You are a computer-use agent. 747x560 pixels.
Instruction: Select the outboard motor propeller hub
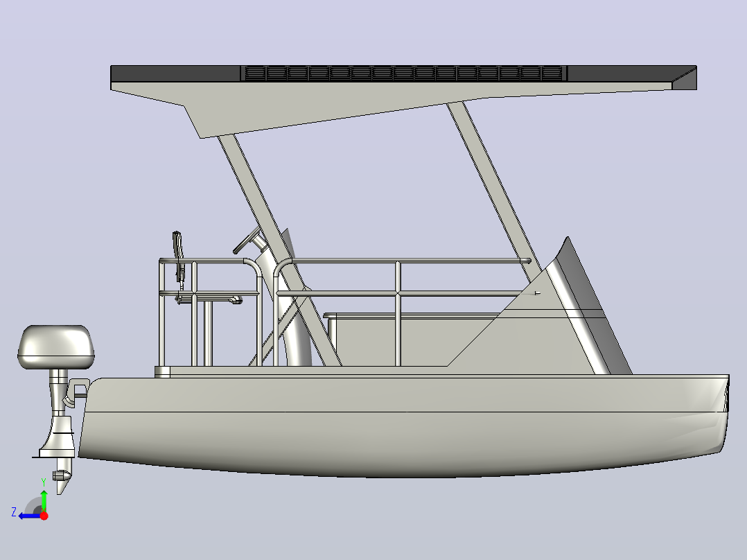pyautogui.click(x=62, y=475)
